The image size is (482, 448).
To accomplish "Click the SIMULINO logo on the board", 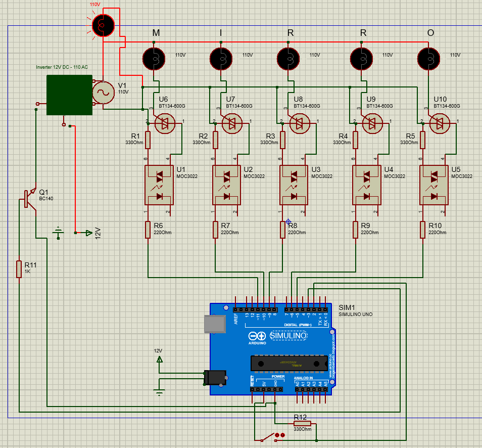I will [x=288, y=335].
